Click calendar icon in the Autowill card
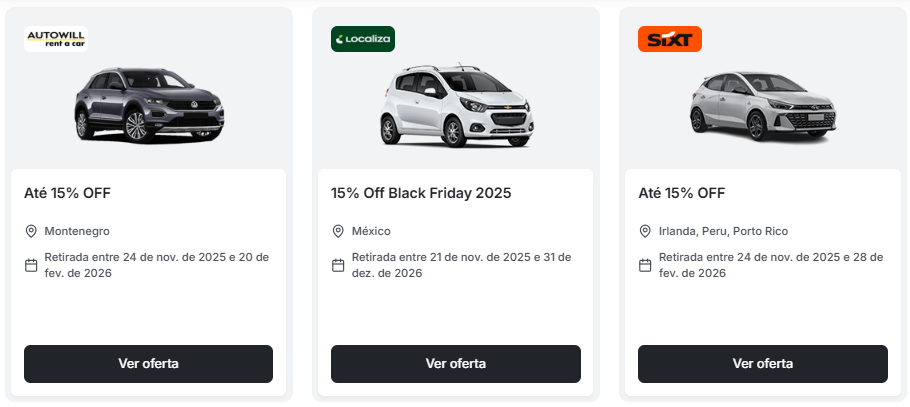 (x=31, y=265)
